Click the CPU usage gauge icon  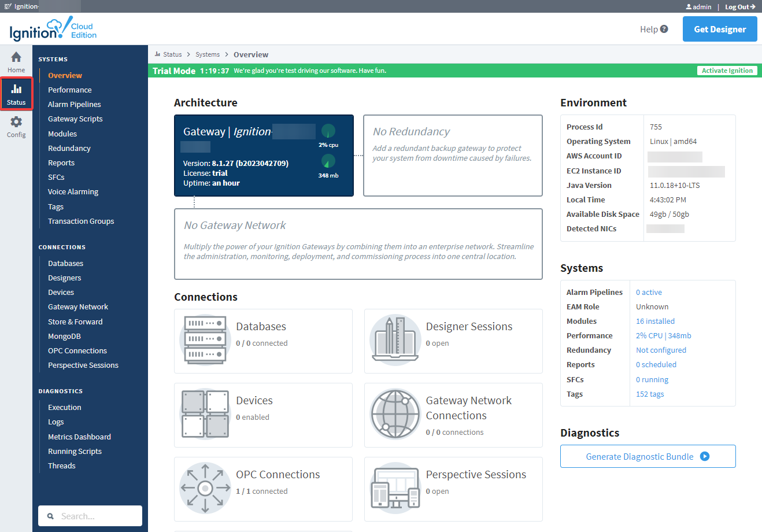[328, 131]
